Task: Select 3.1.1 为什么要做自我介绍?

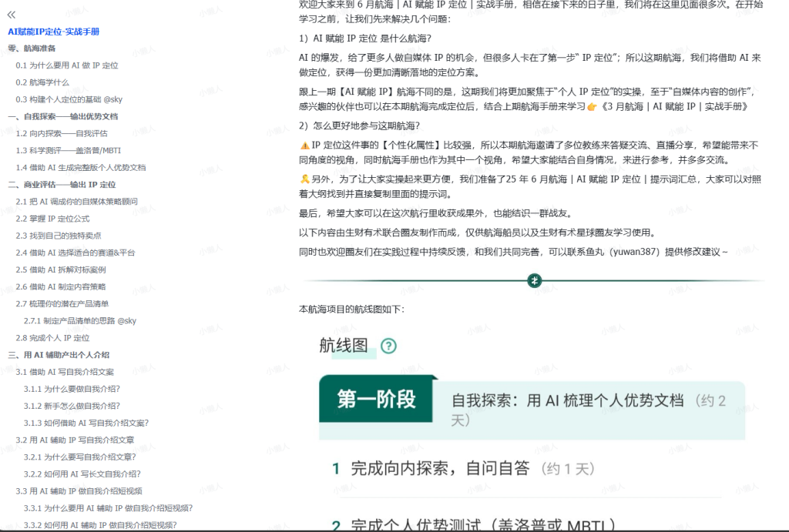Action: pyautogui.click(x=72, y=390)
